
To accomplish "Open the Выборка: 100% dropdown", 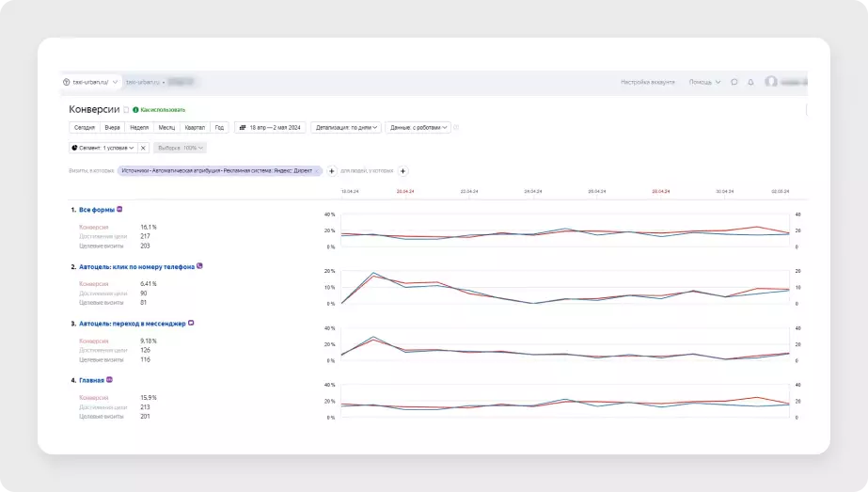I will (x=180, y=148).
